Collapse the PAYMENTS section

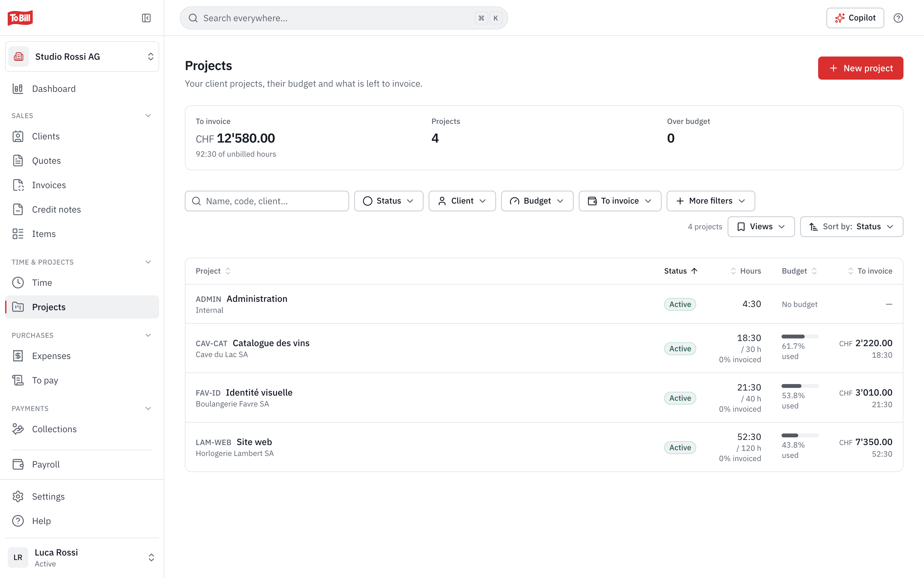click(x=148, y=408)
